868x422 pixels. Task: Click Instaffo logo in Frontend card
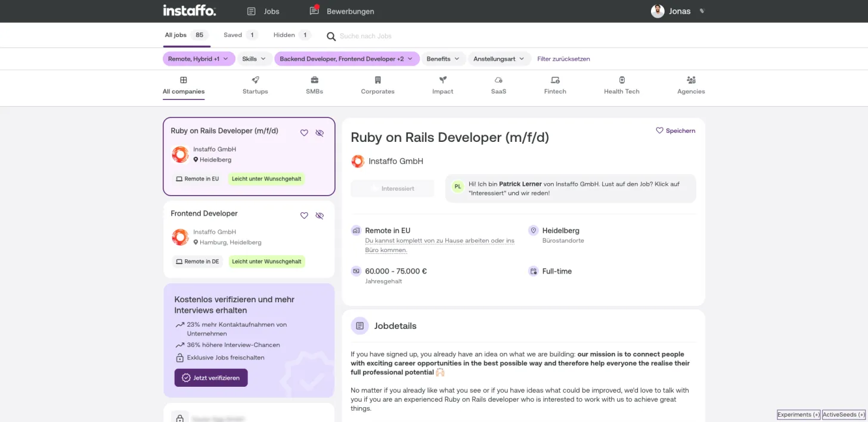pyautogui.click(x=180, y=237)
